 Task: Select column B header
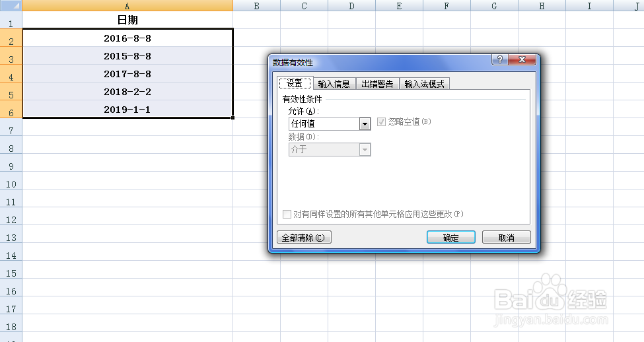[x=257, y=6]
